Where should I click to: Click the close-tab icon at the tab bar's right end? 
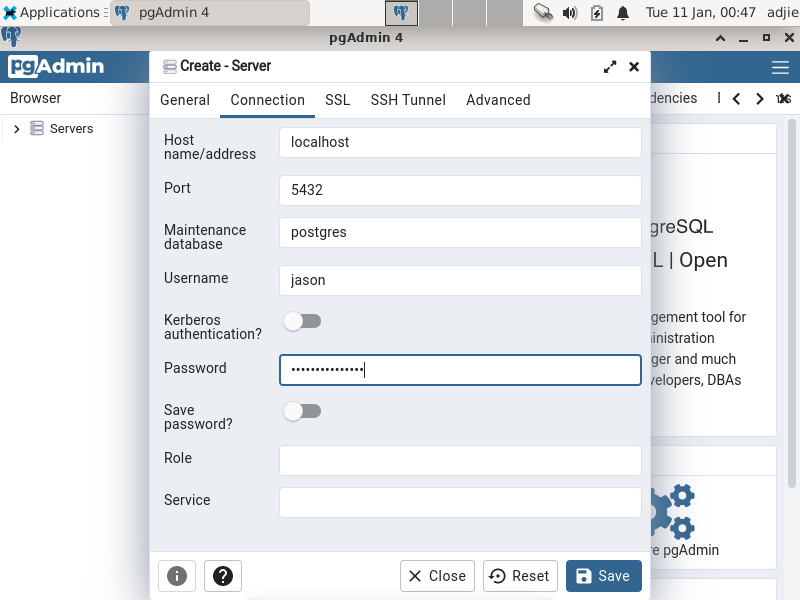[x=784, y=98]
